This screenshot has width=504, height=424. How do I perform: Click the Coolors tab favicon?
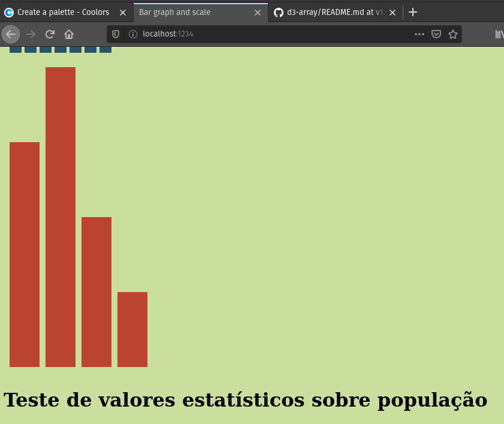9,13
